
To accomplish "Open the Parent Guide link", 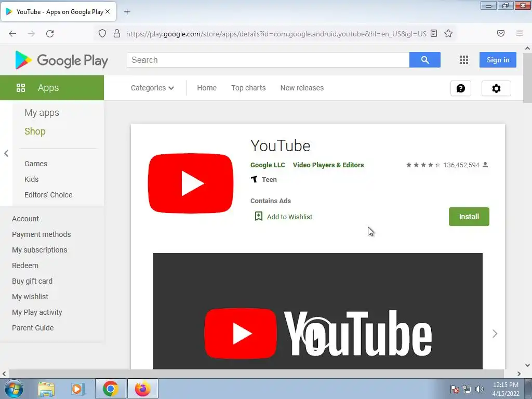I will click(x=33, y=328).
